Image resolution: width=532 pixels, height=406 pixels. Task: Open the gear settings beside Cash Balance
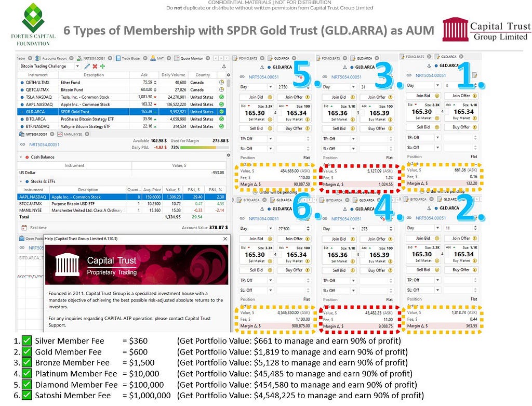tap(229, 155)
